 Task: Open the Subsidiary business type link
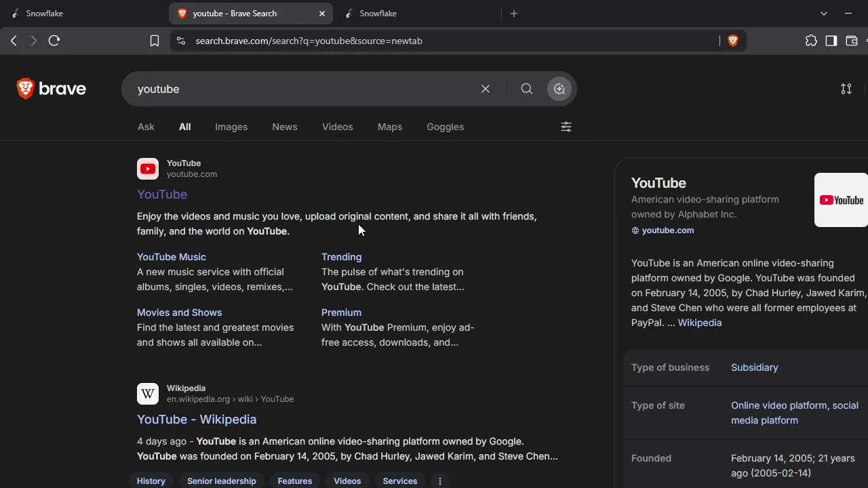[x=755, y=367]
